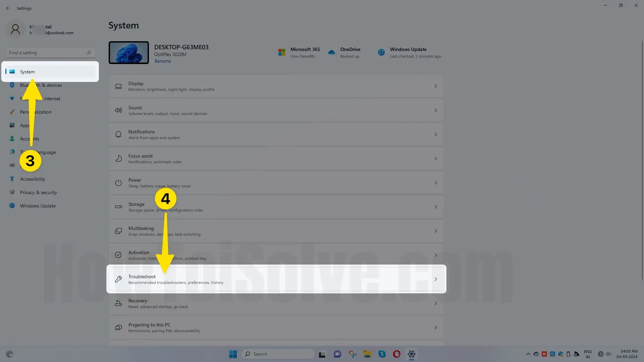
Task: Open OneDrive Backed up status
Action: 350,56
